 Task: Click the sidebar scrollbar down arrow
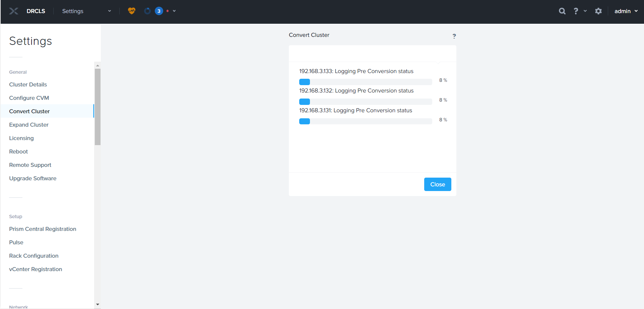point(98,305)
